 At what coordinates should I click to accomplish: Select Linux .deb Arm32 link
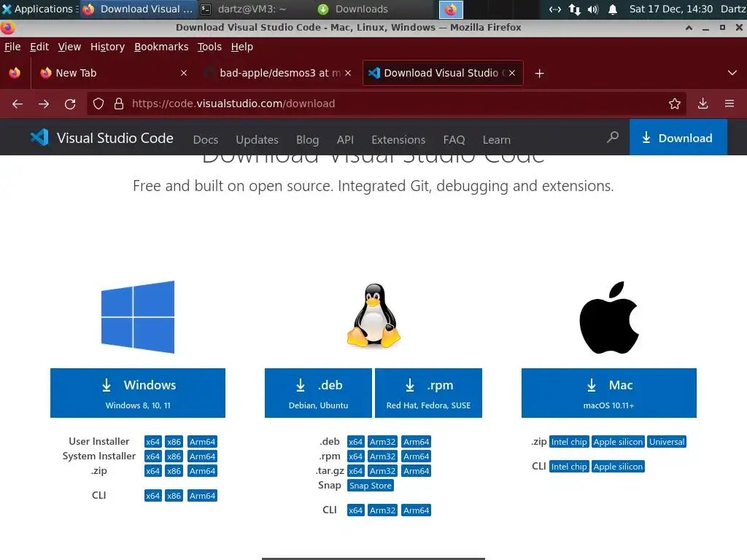(382, 441)
